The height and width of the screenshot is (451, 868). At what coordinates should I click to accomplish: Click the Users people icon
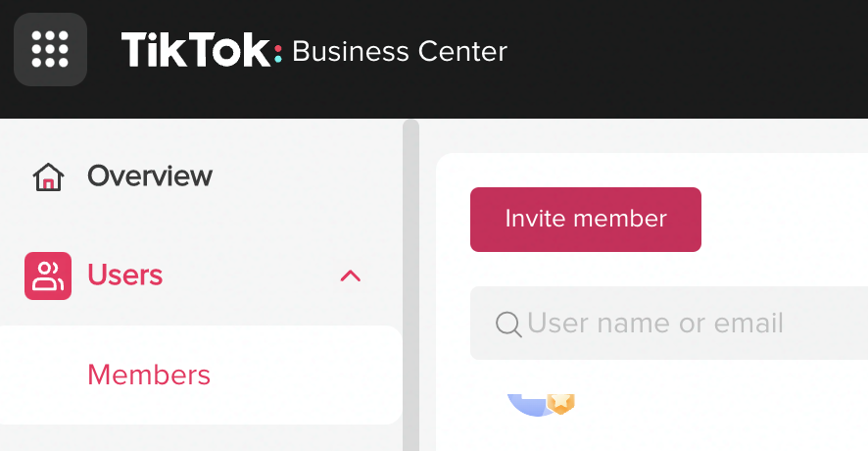pos(48,276)
